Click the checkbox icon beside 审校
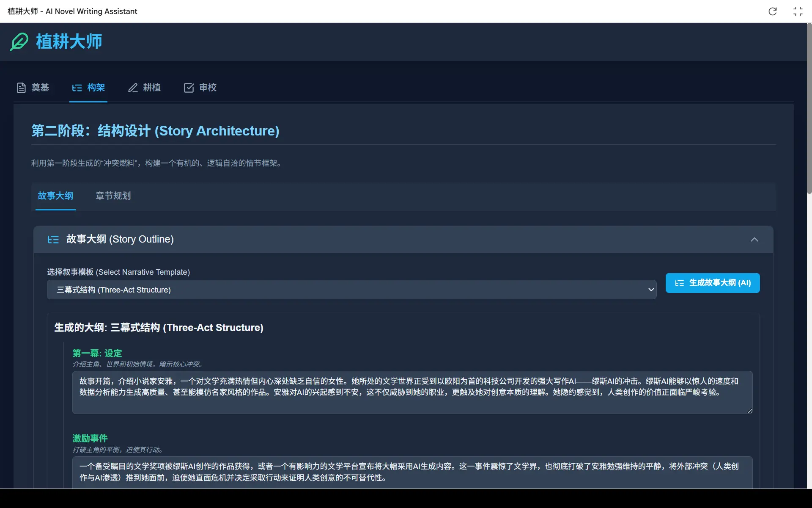Screen dimensions: 812x508 pos(189,88)
